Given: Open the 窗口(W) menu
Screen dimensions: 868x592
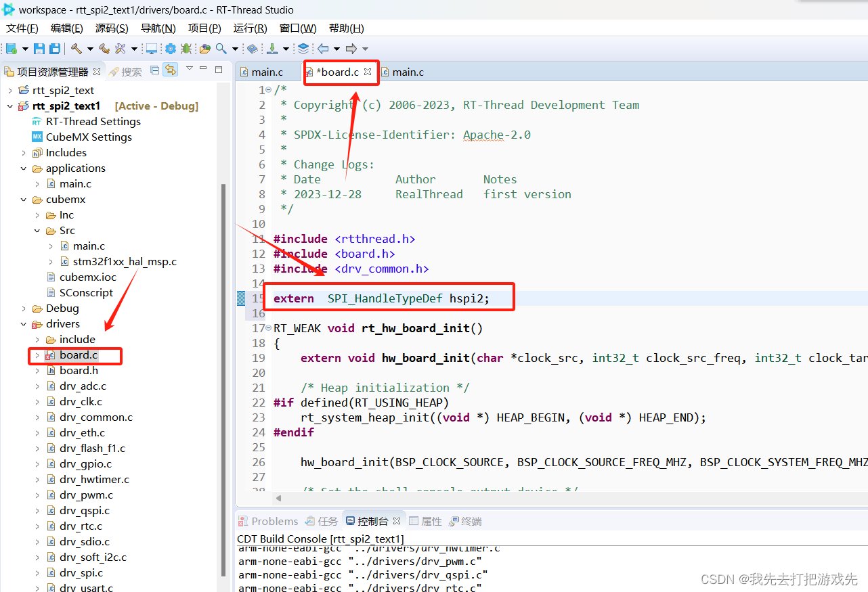Looking at the screenshot, I should click(x=298, y=28).
